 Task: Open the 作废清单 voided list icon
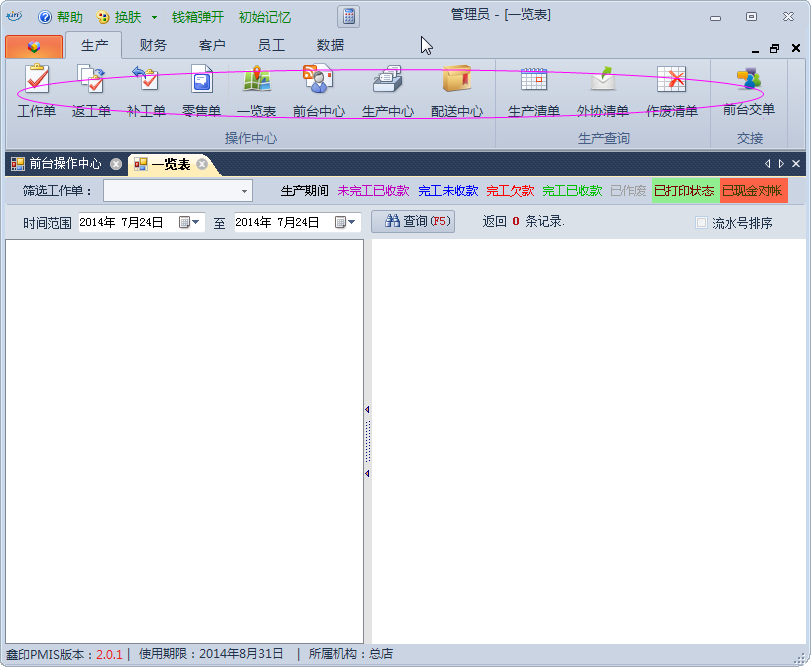672,91
